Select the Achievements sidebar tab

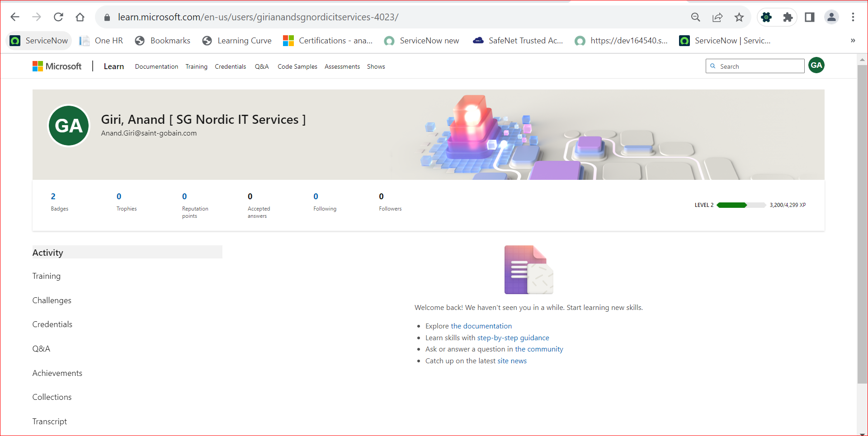57,373
